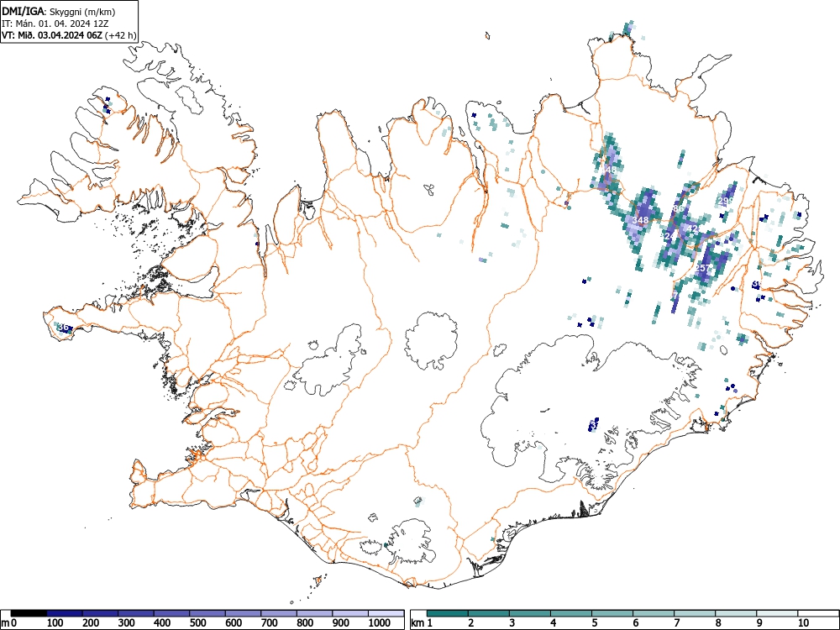The image size is (840, 630).
Task: Pick the 7–8 km pale teal swatch
Action: pyautogui.click(x=695, y=613)
